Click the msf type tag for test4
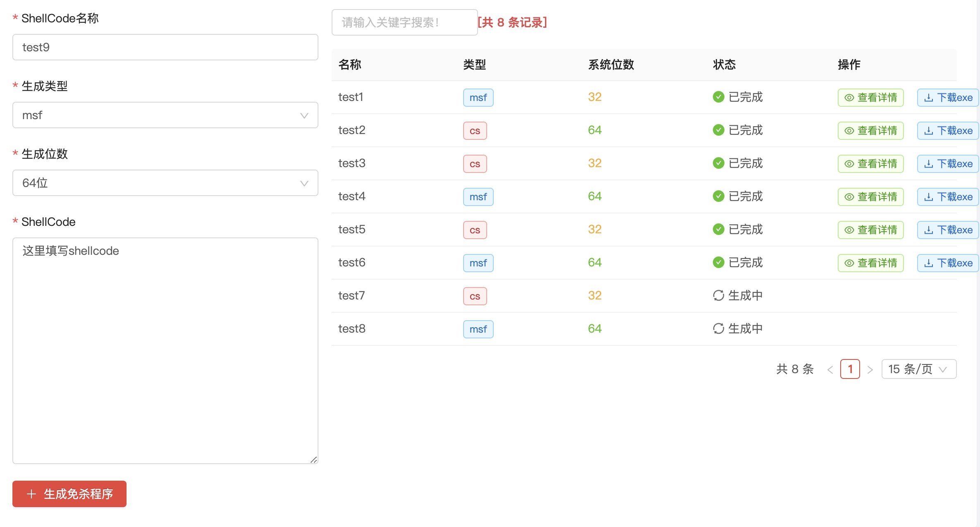The height and width of the screenshot is (527, 980). pos(478,197)
